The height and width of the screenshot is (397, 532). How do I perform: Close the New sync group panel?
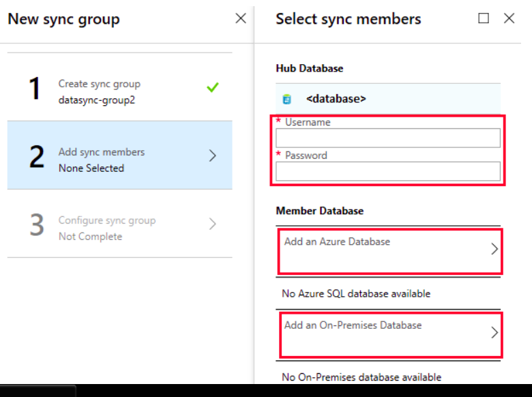[240, 18]
